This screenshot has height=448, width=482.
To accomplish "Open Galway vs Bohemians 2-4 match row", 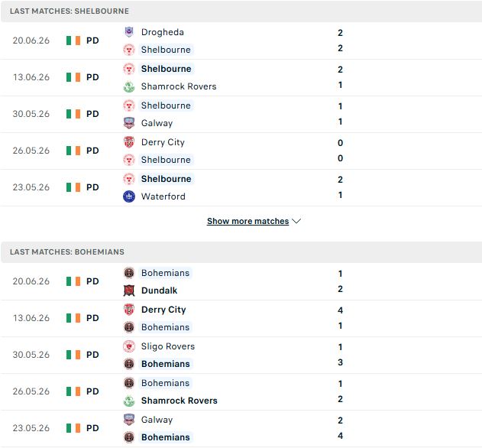I will click(241, 428).
